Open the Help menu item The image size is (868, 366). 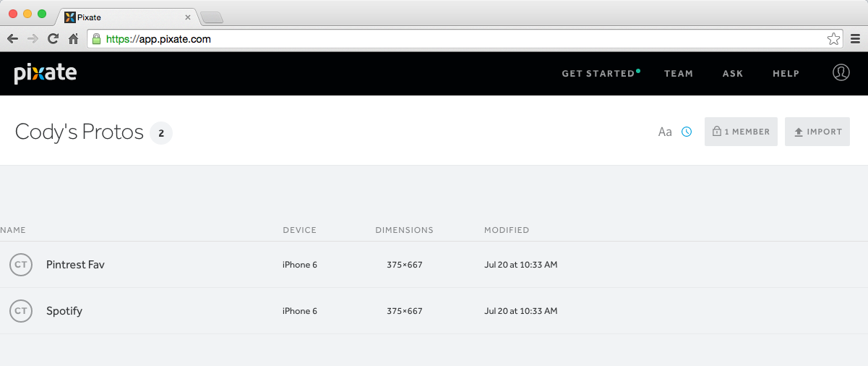click(x=786, y=73)
